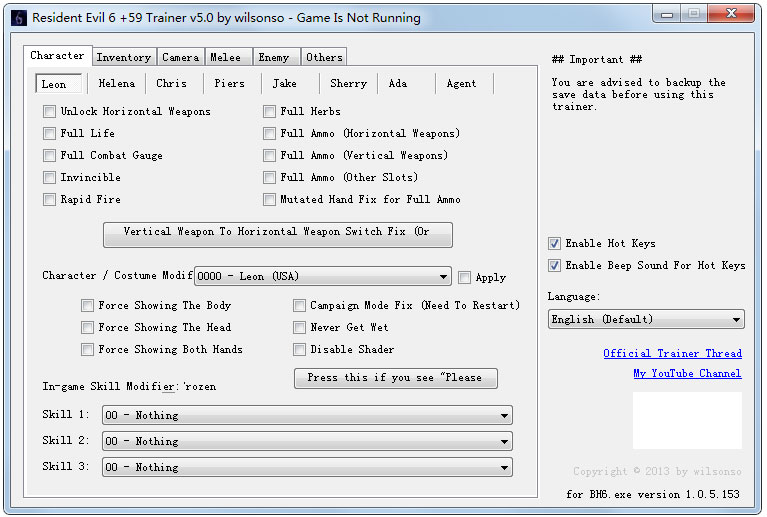Open the Camera tab
767x517 pixels.
180,57
